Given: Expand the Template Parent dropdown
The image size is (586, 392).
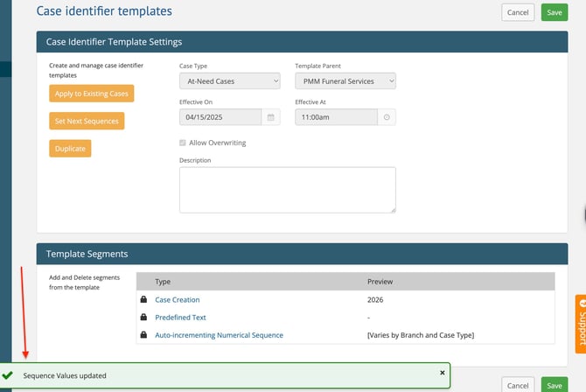Looking at the screenshot, I should coord(345,81).
